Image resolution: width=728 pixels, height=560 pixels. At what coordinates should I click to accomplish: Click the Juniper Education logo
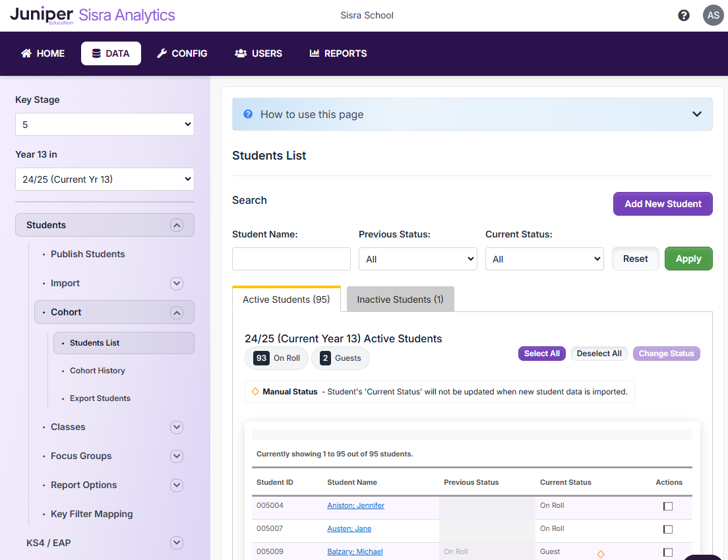42,15
